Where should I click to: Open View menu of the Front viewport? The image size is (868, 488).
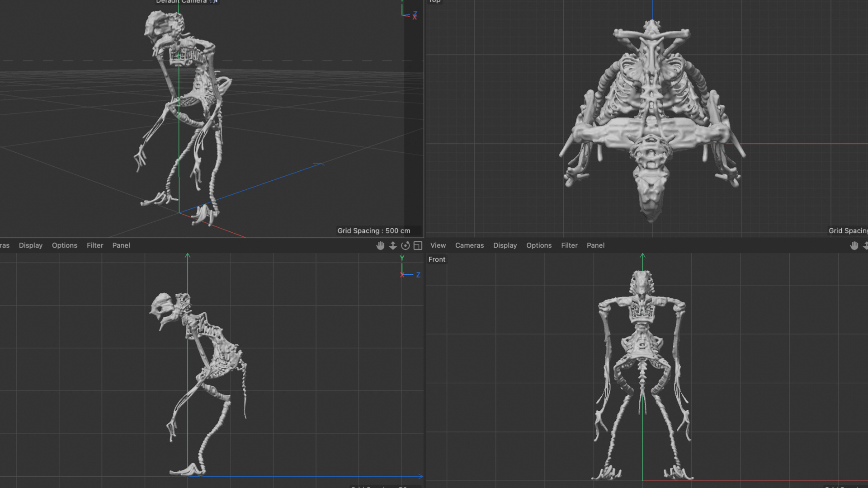tap(438, 245)
